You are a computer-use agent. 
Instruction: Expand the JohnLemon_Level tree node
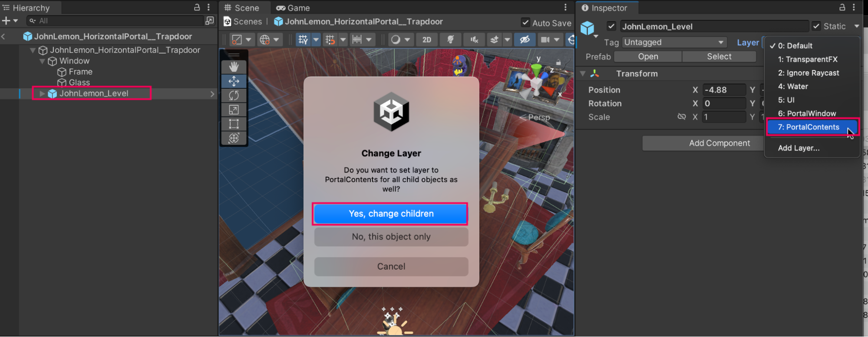pos(42,93)
